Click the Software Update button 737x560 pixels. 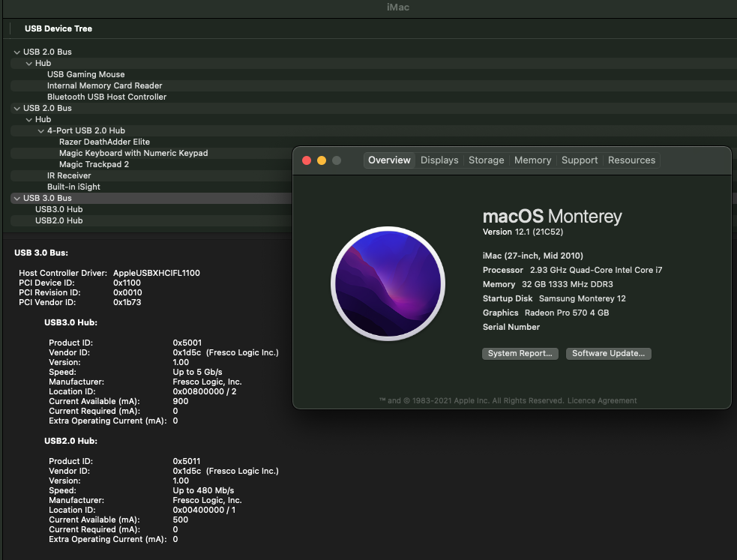tap(608, 353)
